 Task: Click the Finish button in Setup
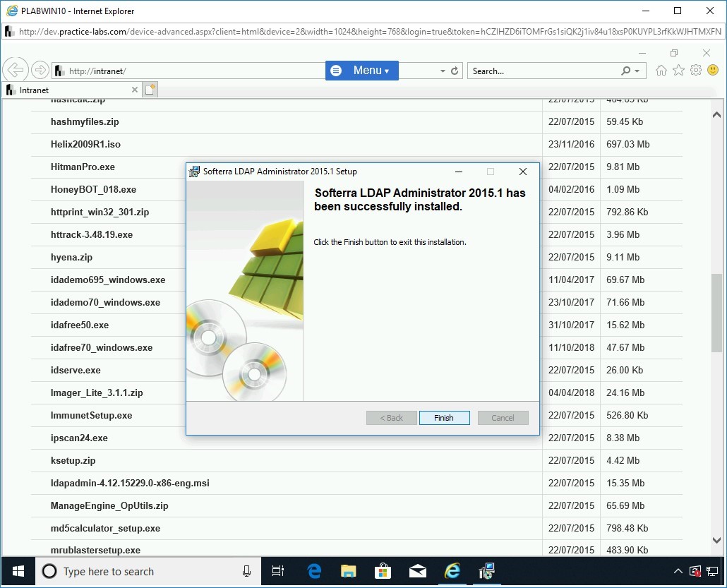coord(444,418)
